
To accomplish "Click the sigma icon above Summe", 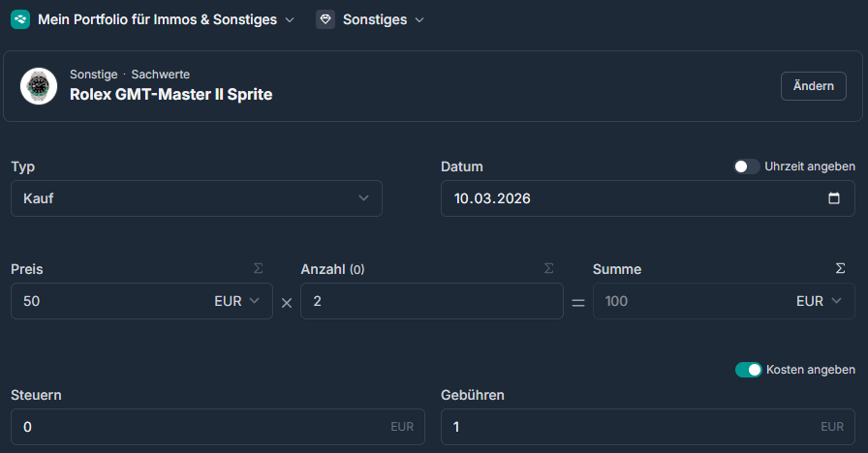I will pyautogui.click(x=840, y=268).
